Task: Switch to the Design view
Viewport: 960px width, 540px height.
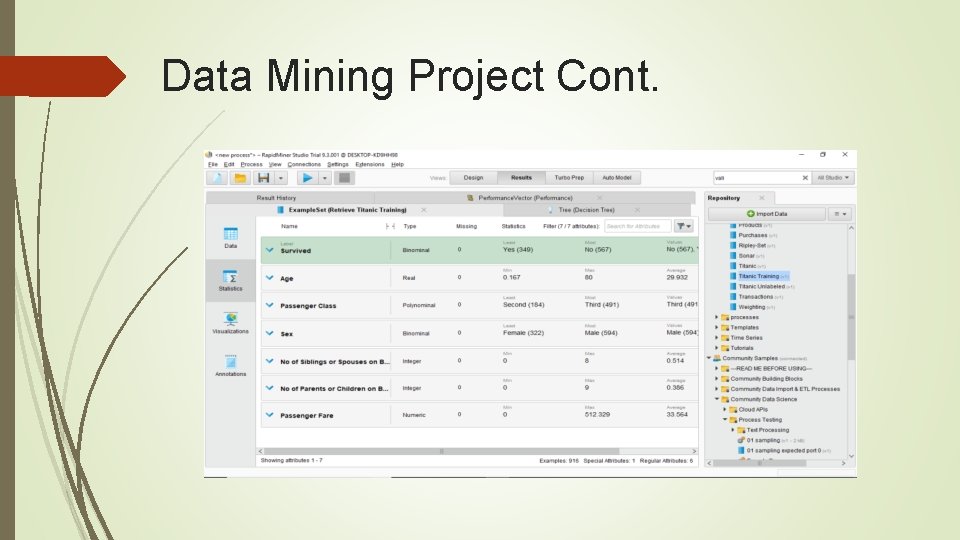Action: (473, 178)
